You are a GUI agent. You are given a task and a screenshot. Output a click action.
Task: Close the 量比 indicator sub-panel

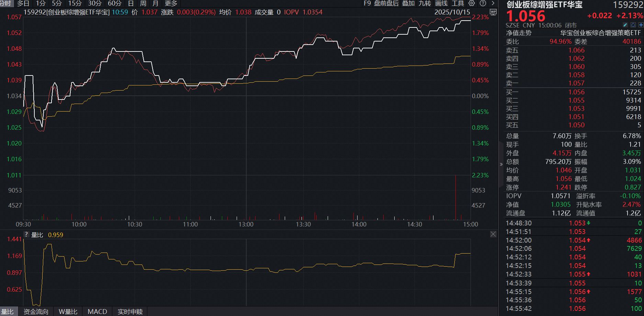coord(493,234)
